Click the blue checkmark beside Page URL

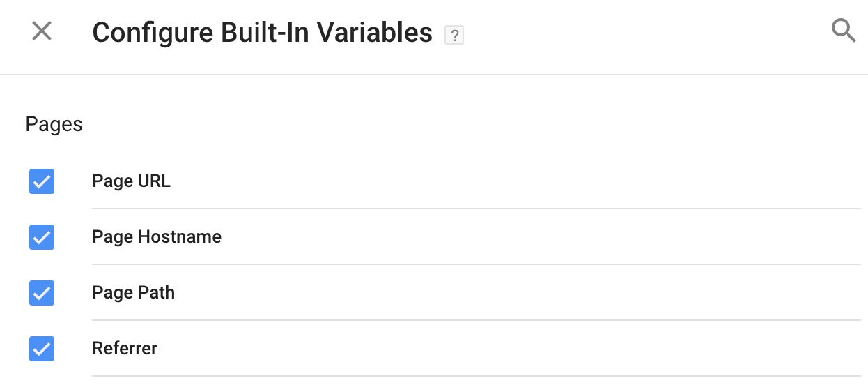pyautogui.click(x=42, y=181)
